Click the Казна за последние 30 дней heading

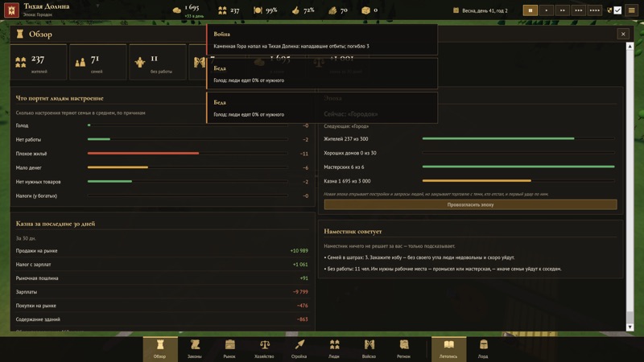[x=56, y=224]
